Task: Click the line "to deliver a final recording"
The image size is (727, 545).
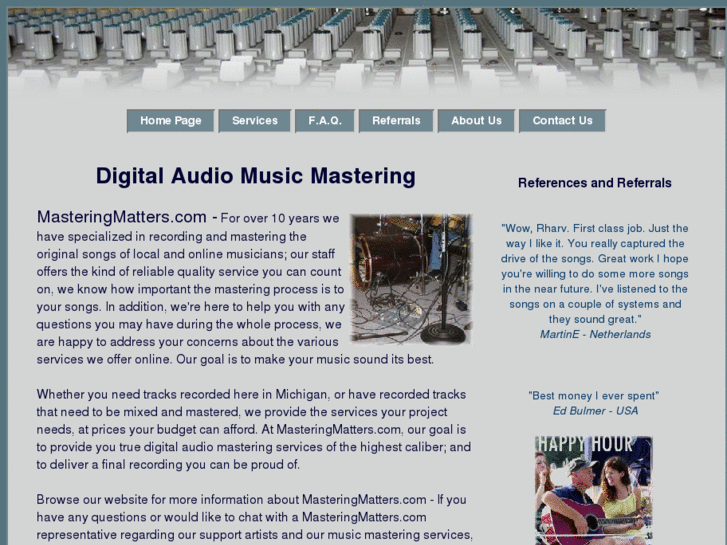Action: [168, 464]
